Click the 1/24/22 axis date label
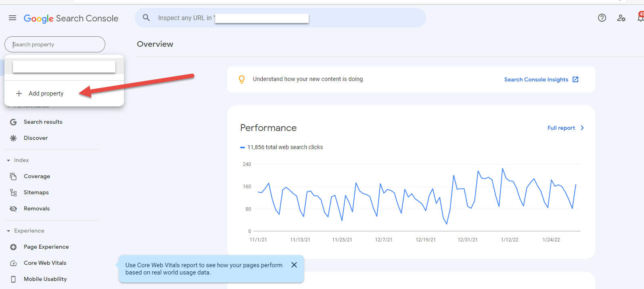The width and height of the screenshot is (644, 289). pyautogui.click(x=551, y=240)
